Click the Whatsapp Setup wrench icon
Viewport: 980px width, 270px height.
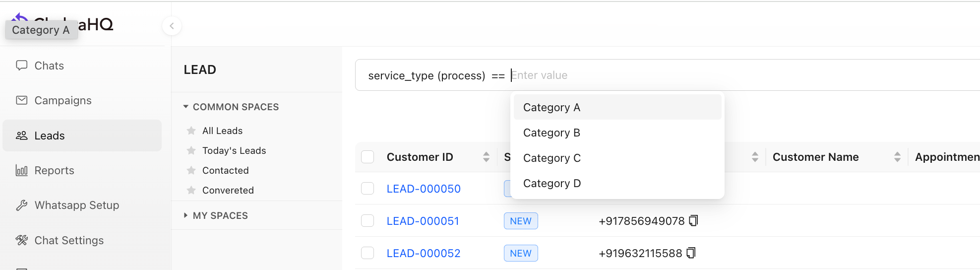(x=22, y=205)
